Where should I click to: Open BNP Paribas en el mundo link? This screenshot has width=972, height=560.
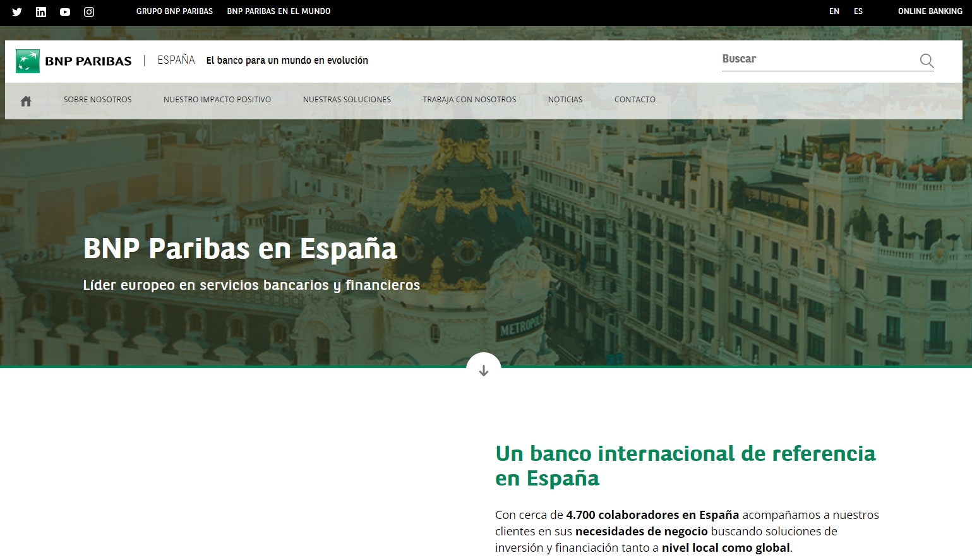click(x=279, y=11)
